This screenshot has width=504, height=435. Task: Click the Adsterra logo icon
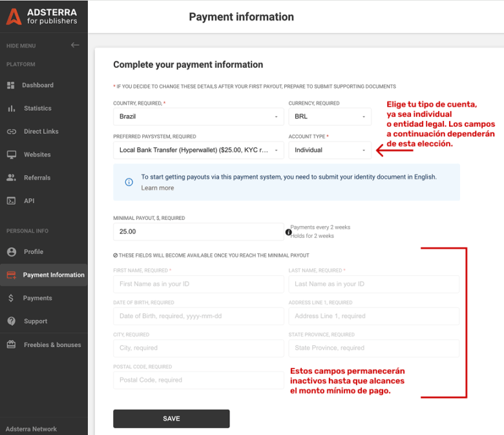(14, 16)
